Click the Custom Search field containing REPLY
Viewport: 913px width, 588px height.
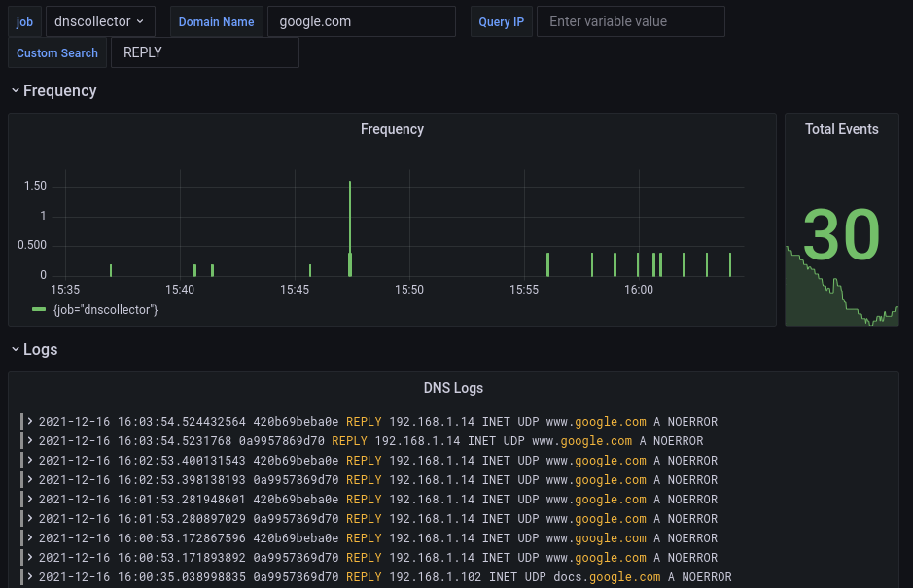[x=204, y=52]
